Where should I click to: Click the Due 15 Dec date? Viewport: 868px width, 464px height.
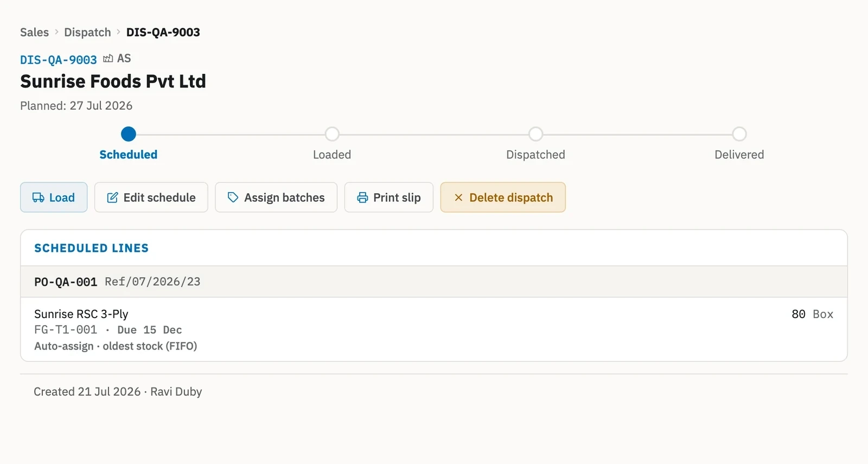coord(150,330)
